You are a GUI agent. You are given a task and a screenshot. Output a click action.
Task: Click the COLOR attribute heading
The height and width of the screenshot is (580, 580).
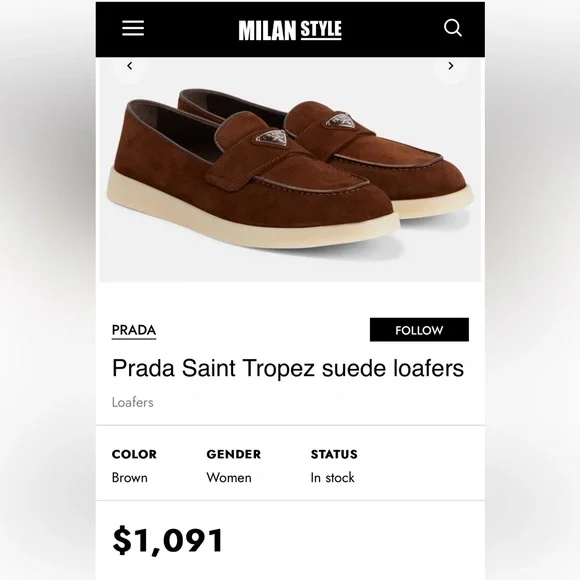click(x=134, y=454)
